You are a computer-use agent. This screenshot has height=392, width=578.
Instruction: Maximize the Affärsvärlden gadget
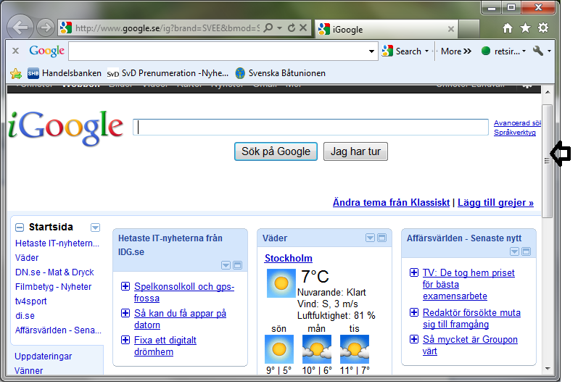click(x=527, y=251)
